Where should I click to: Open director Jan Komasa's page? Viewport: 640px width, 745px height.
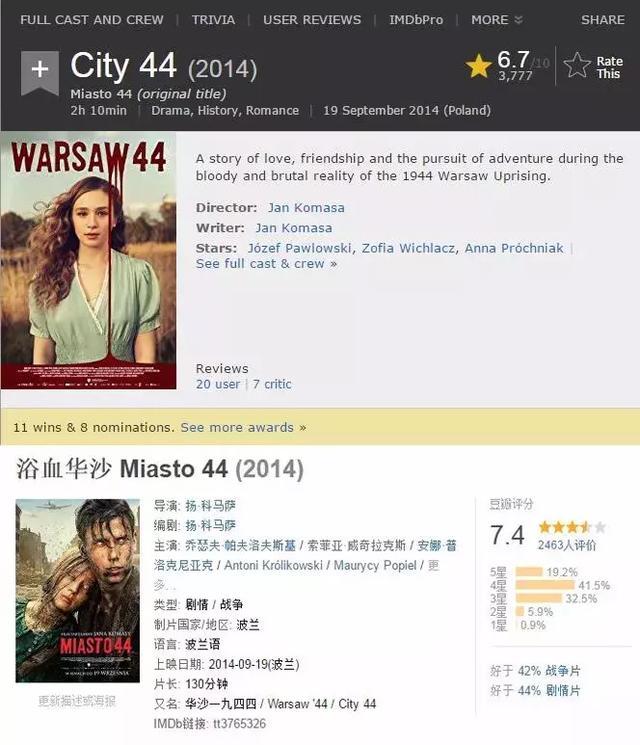(x=306, y=208)
